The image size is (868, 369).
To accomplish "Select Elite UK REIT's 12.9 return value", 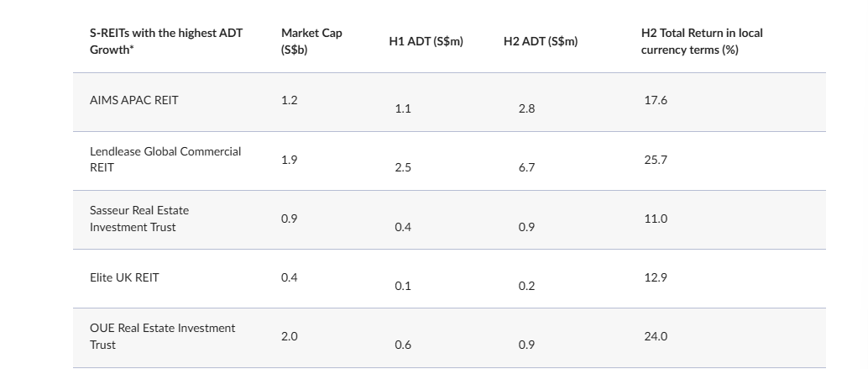I will tap(656, 277).
